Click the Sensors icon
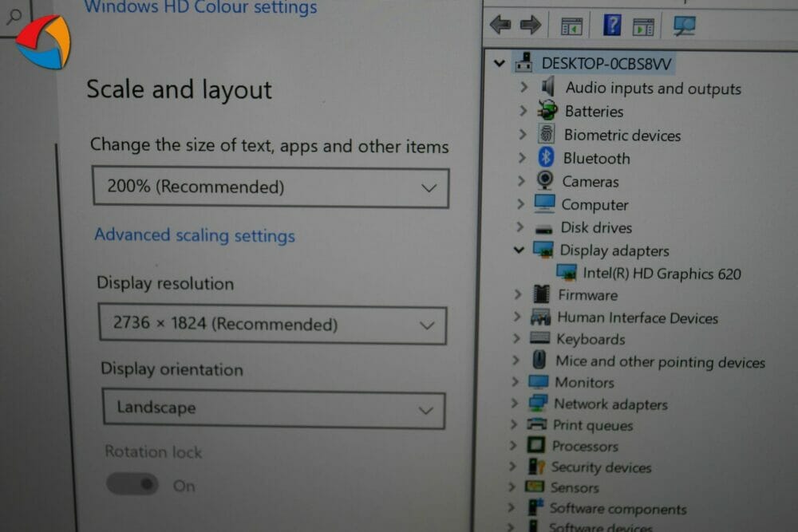The height and width of the screenshot is (532, 798). click(x=535, y=487)
